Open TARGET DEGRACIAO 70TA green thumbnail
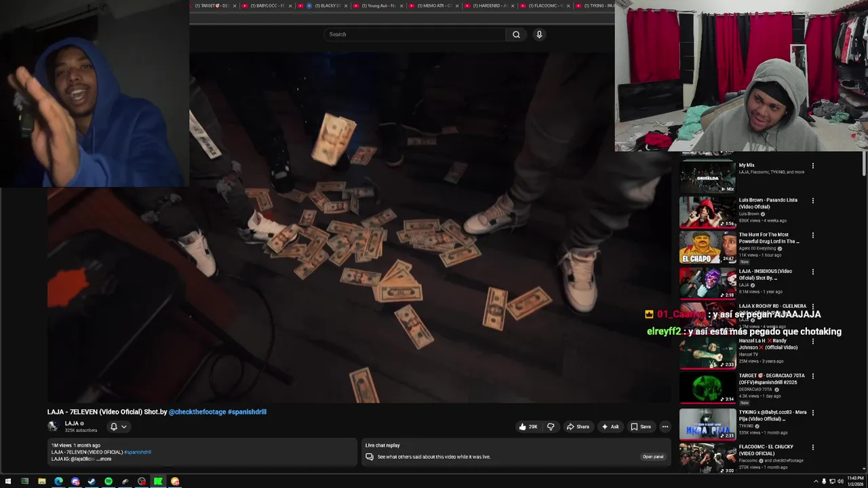The height and width of the screenshot is (488, 868). [707, 388]
